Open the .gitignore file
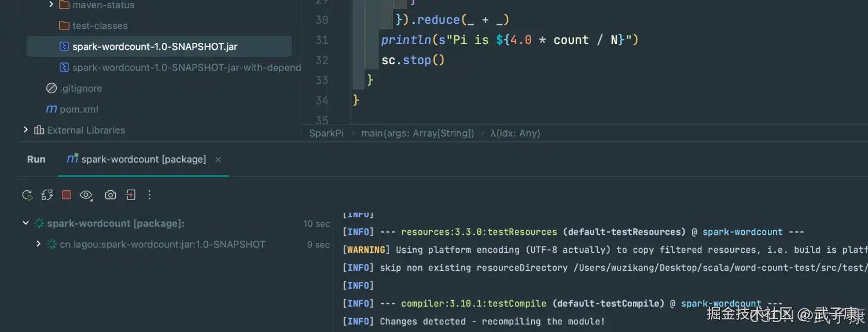This screenshot has width=868, height=332. [x=80, y=88]
